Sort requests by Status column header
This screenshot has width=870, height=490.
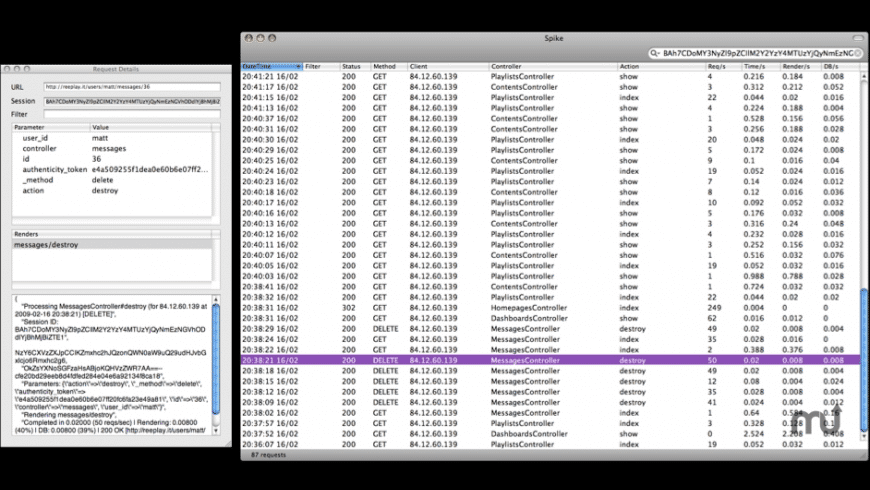[x=353, y=67]
